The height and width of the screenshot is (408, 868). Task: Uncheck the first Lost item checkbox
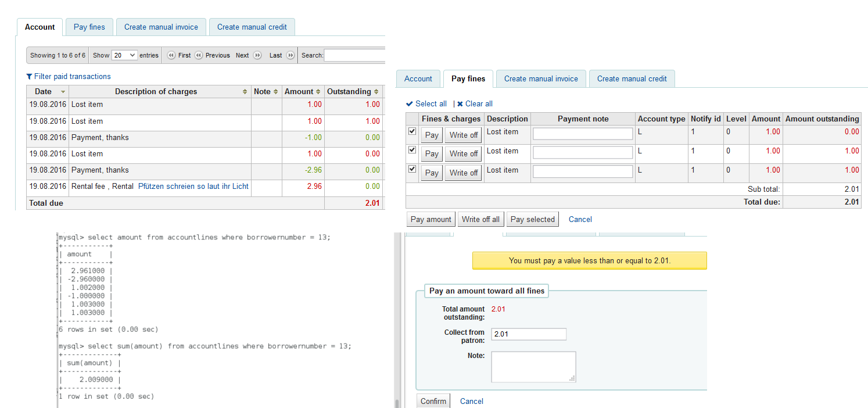413,131
